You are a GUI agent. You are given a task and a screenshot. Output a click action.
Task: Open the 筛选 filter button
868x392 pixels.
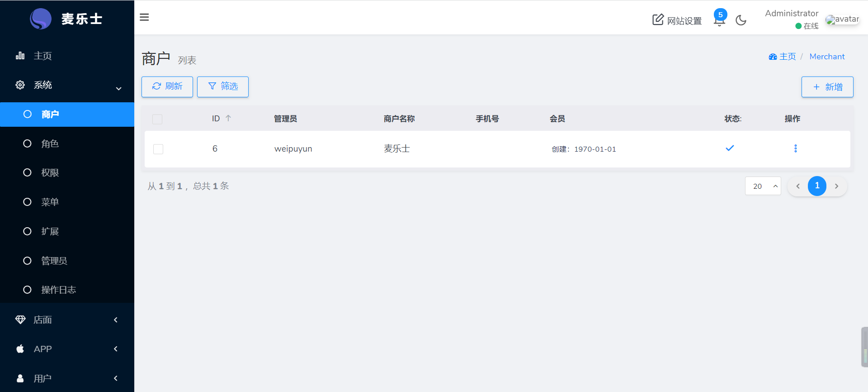[223, 86]
